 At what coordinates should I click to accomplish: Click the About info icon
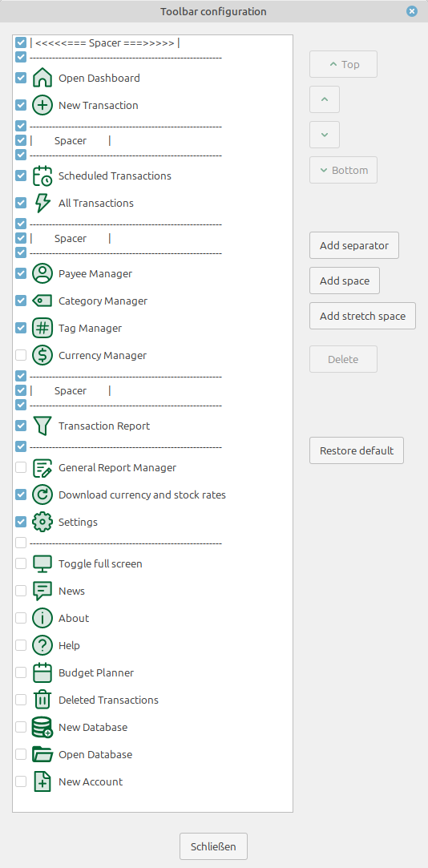[42, 618]
